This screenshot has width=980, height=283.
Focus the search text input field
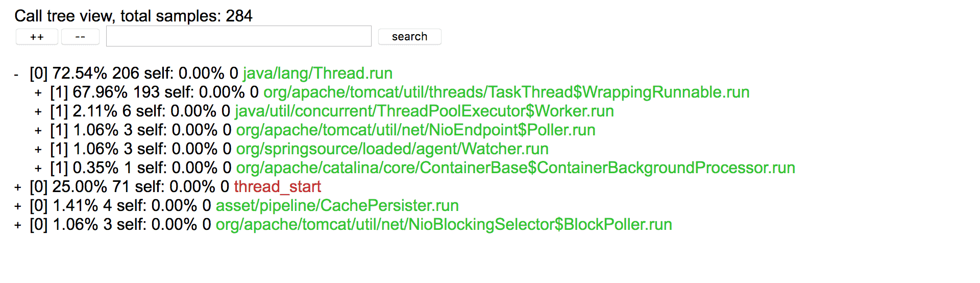click(x=238, y=36)
